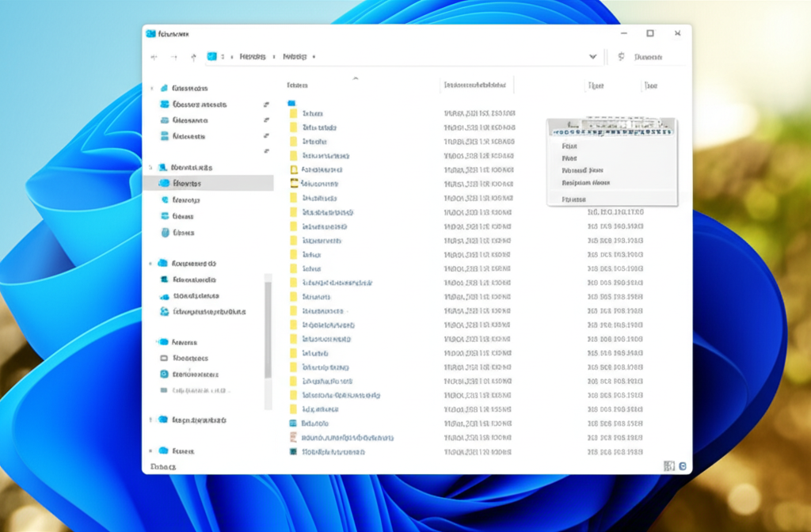811x532 pixels.
Task: Sort files by the Date modified column header
Action: [475, 85]
